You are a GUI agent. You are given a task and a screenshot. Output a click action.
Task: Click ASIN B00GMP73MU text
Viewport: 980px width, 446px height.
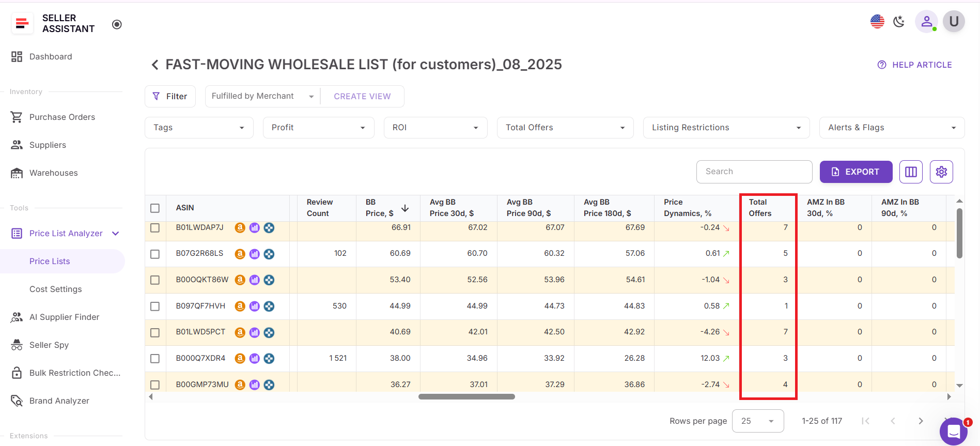point(202,385)
